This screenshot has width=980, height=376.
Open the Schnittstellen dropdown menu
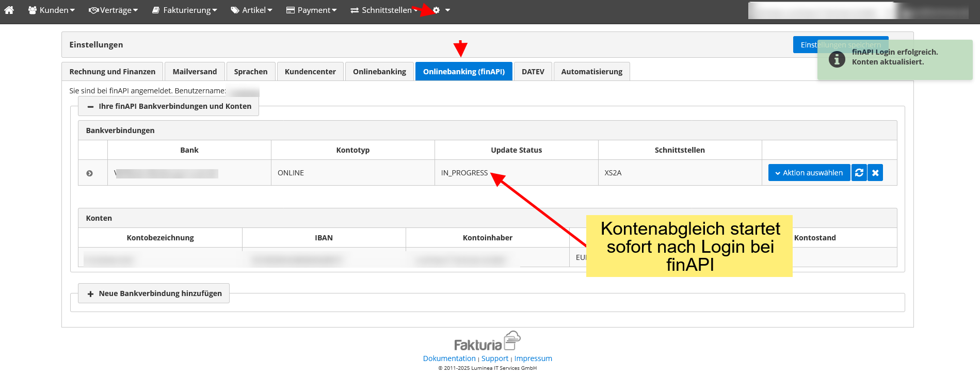383,10
